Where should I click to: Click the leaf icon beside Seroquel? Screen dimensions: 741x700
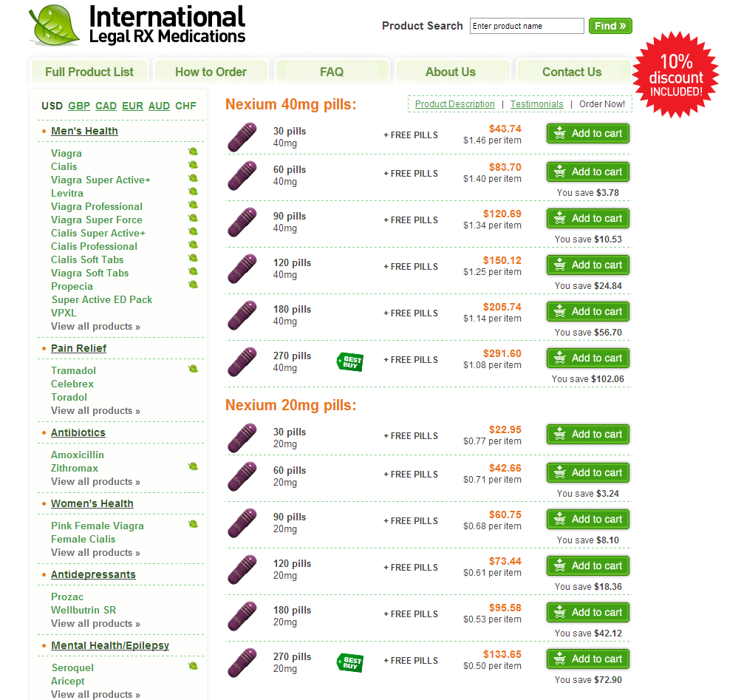click(194, 666)
